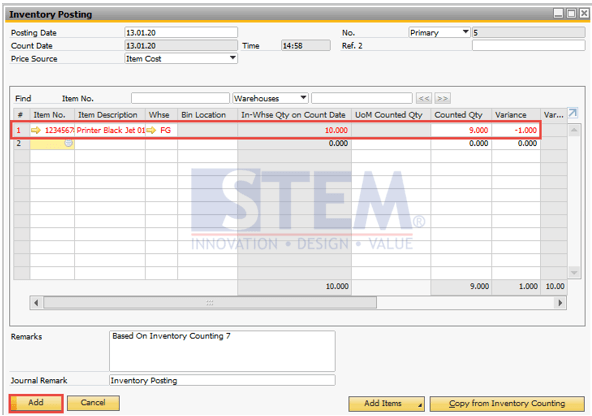
Task: Click the Cancel button
Action: click(x=93, y=403)
